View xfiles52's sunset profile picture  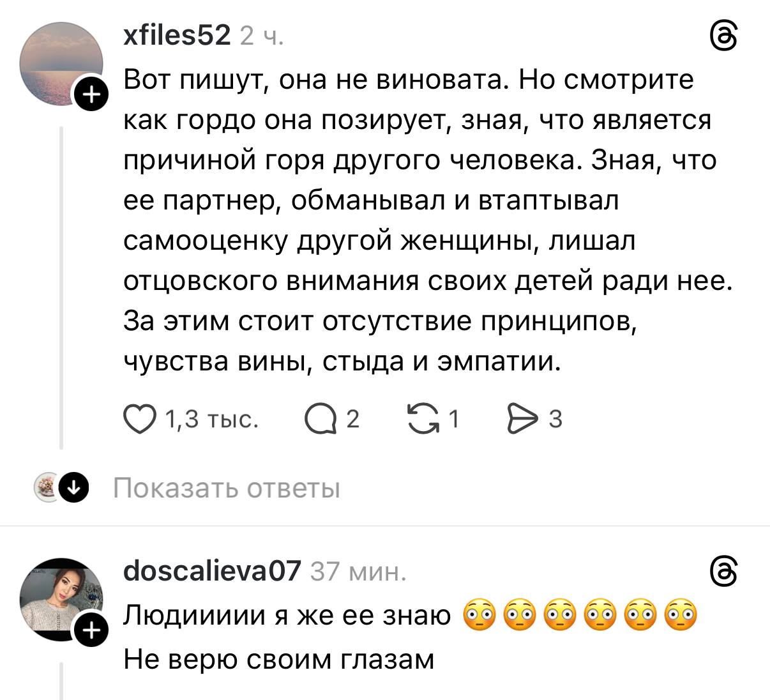(x=60, y=63)
